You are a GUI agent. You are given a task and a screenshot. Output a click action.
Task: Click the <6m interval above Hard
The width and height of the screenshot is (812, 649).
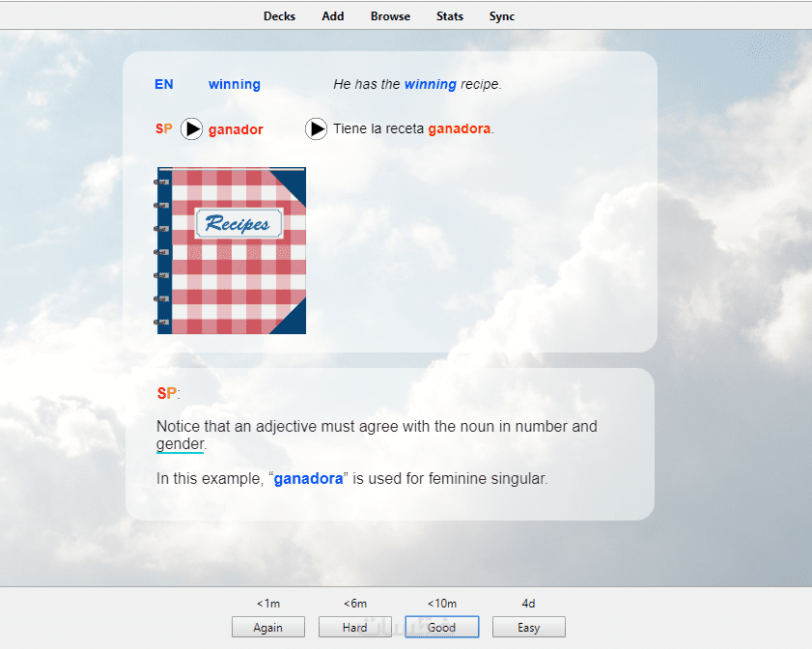355,604
